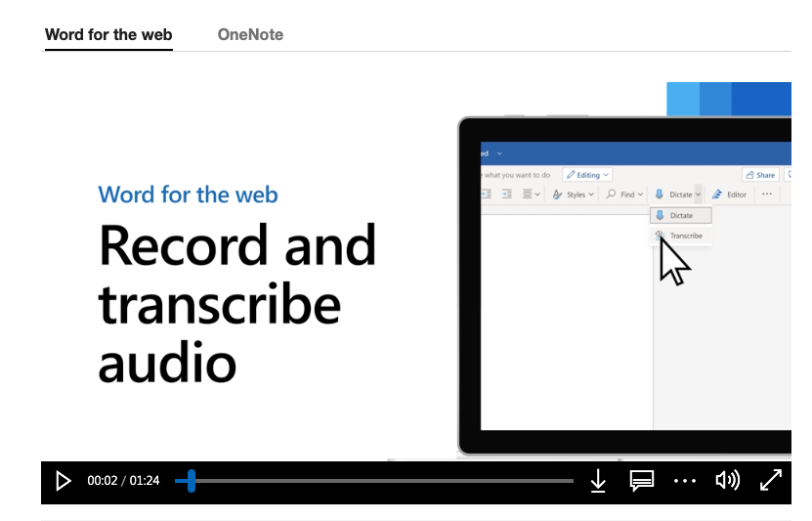Click the Record and transcribe audio video frame

coord(416,271)
